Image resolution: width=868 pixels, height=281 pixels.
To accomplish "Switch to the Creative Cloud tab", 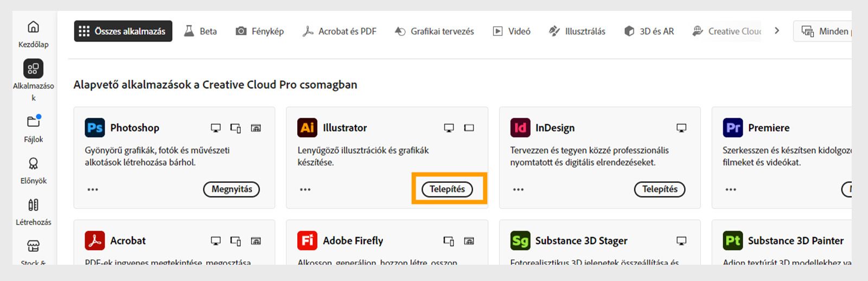I will [727, 31].
